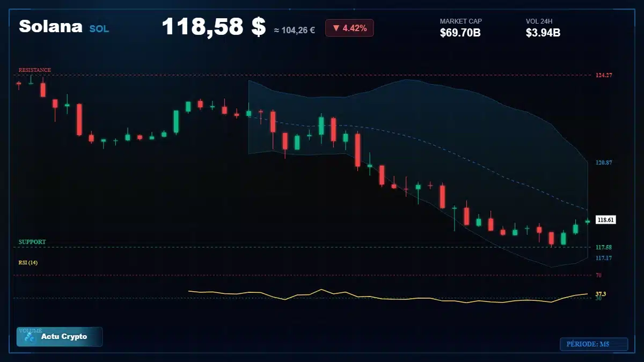Click the RESISTANCE label
The height and width of the screenshot is (362, 644).
click(x=35, y=70)
